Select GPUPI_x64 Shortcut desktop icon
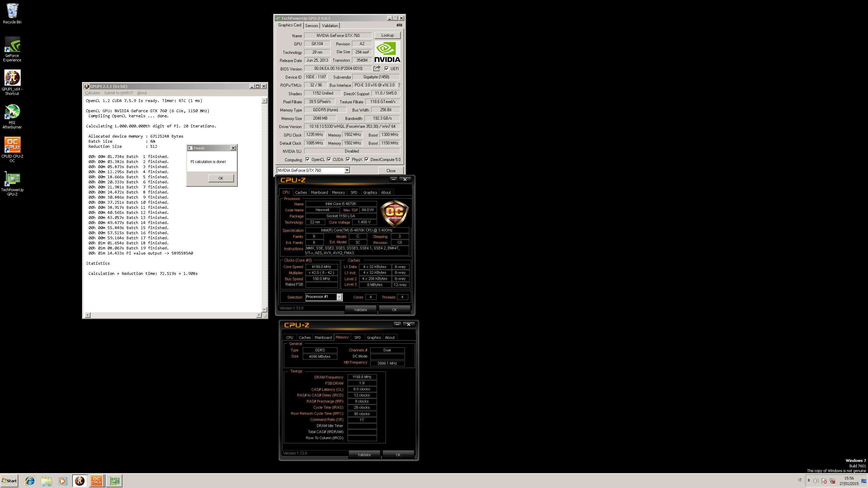Screen dimensions: 868x488 coord(12,82)
